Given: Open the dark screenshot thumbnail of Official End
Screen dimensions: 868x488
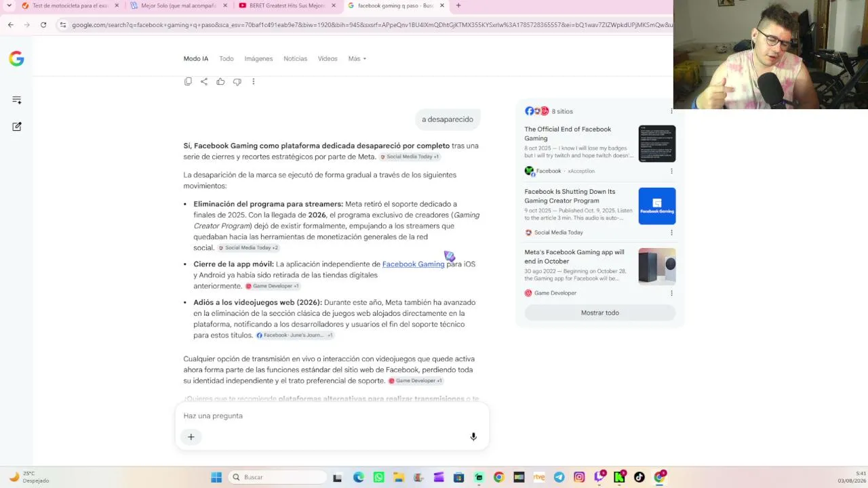Looking at the screenshot, I should click(x=657, y=144).
